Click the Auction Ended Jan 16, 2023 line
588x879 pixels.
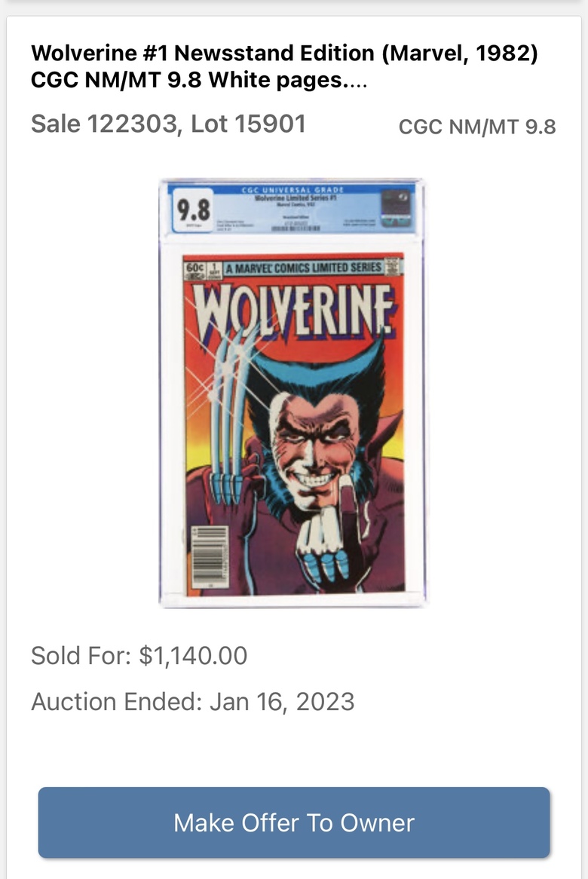tap(193, 701)
